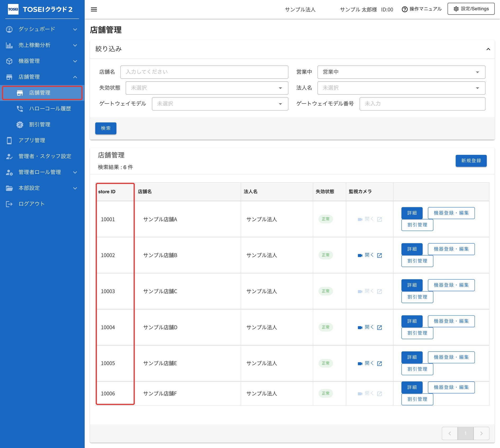
Task: Click external-link icon for サンプル店舗E camera
Action: tap(379, 364)
